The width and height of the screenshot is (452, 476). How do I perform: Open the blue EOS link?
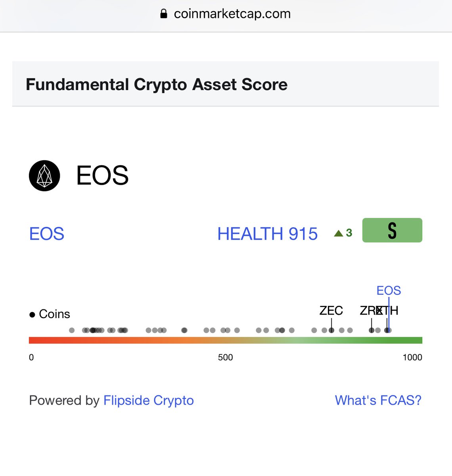coord(47,234)
